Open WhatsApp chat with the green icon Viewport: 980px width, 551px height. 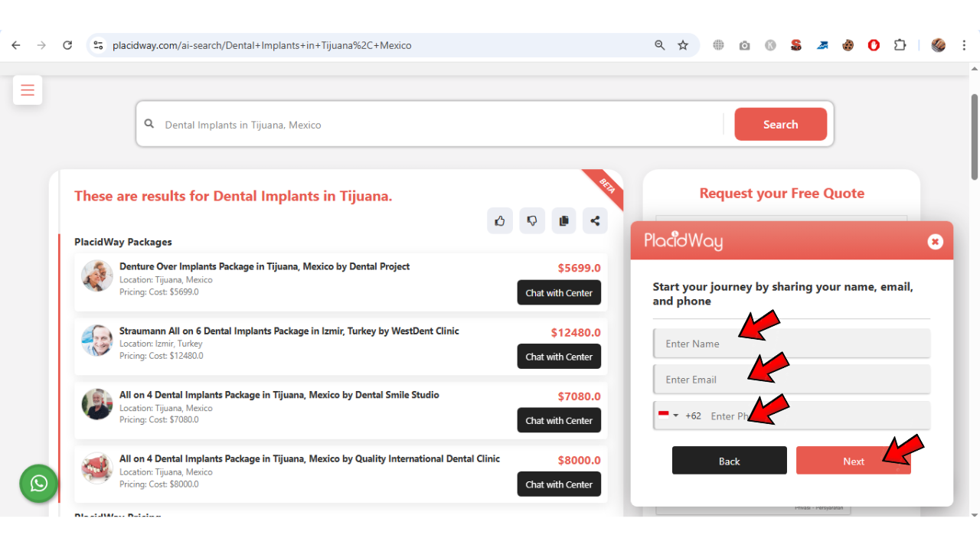[38, 484]
